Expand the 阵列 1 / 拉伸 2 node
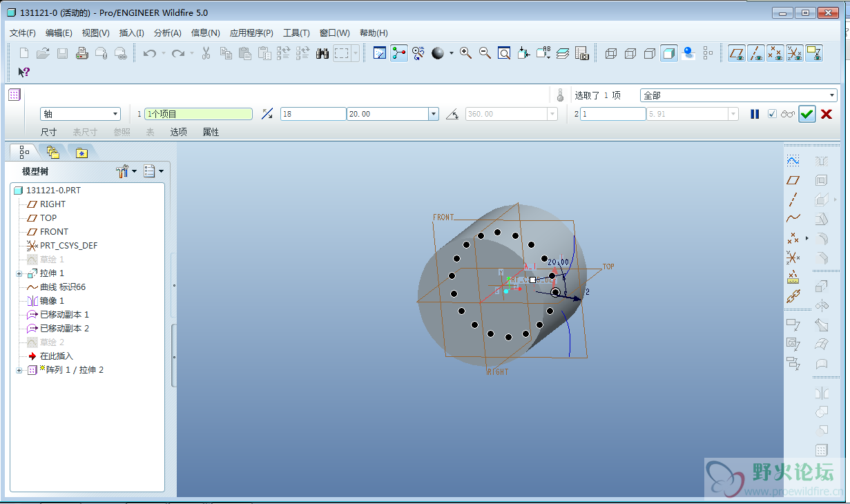850x504 pixels. [19, 370]
